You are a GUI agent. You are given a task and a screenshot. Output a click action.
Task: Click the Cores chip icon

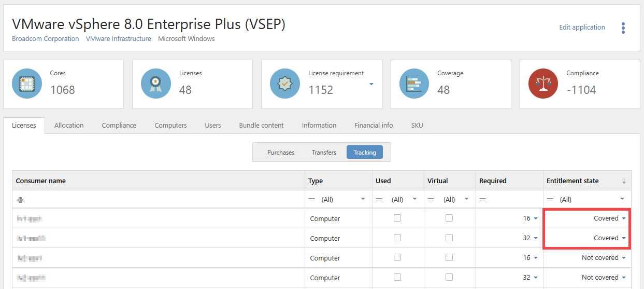click(27, 84)
